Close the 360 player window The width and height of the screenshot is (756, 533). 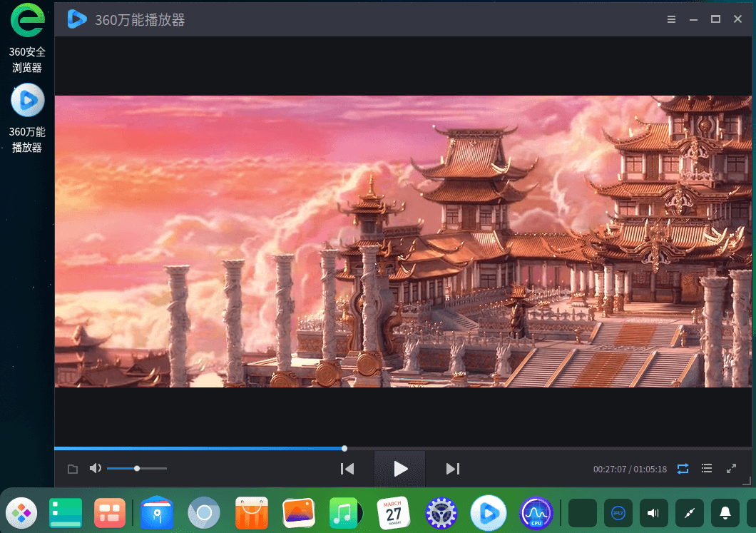click(737, 19)
